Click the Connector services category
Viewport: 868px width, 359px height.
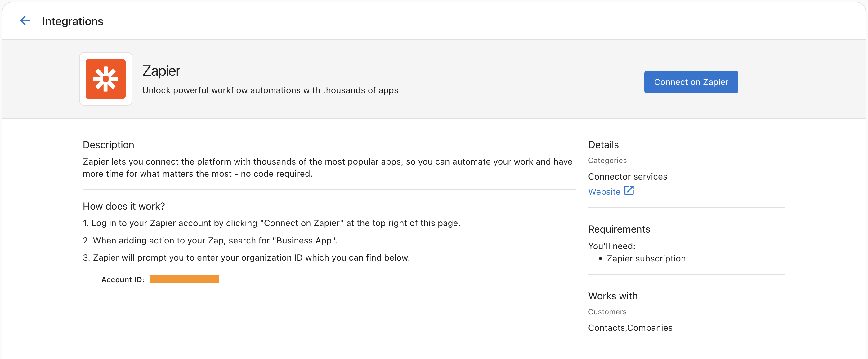pos(627,176)
